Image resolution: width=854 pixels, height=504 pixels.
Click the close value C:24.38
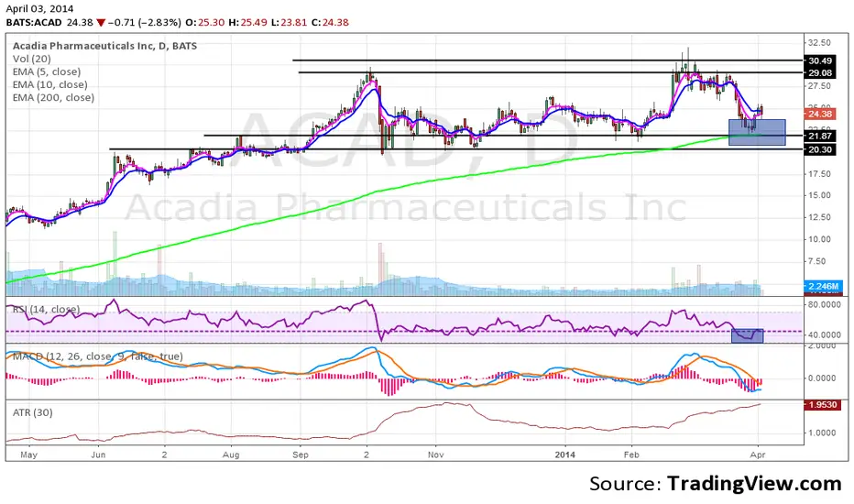click(x=330, y=22)
